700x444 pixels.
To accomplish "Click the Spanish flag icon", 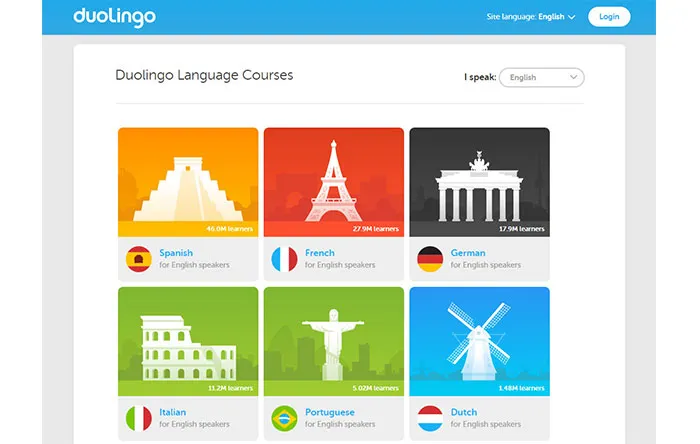I will [138, 259].
